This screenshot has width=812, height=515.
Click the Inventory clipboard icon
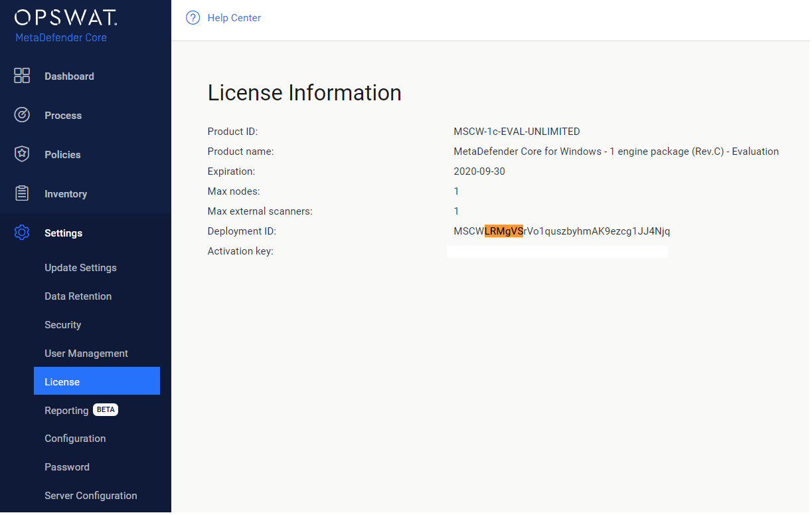pyautogui.click(x=22, y=193)
